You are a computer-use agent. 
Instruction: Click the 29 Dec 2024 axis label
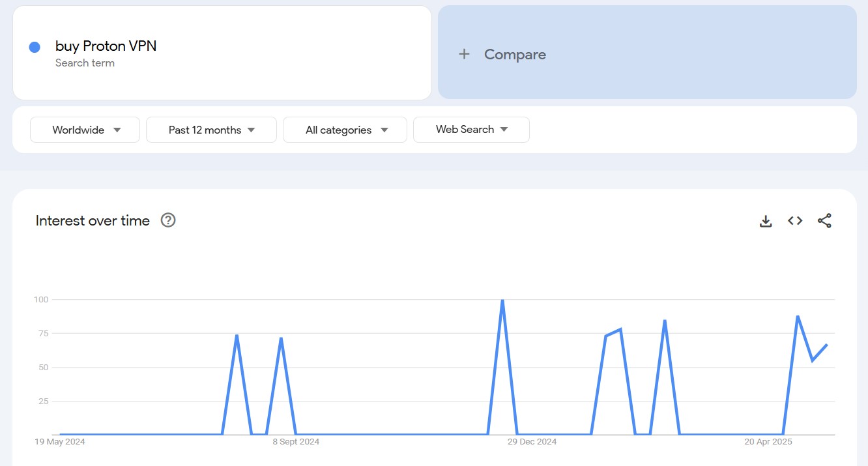coord(532,442)
